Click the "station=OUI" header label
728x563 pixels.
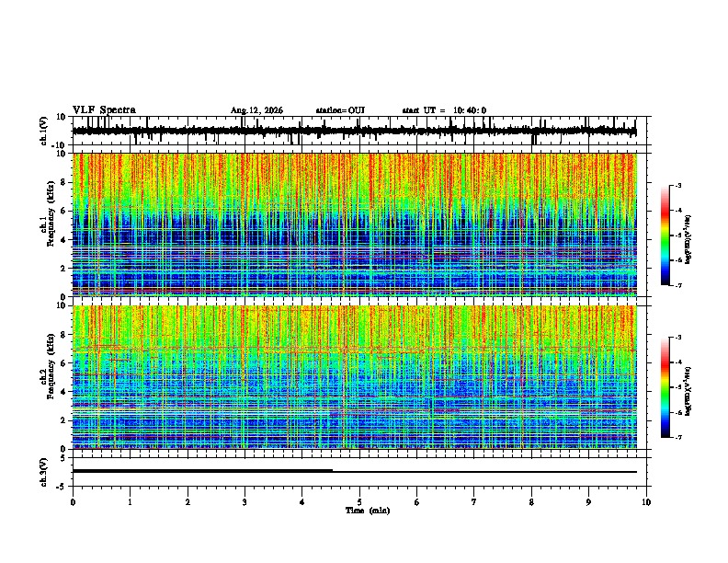[340, 110]
